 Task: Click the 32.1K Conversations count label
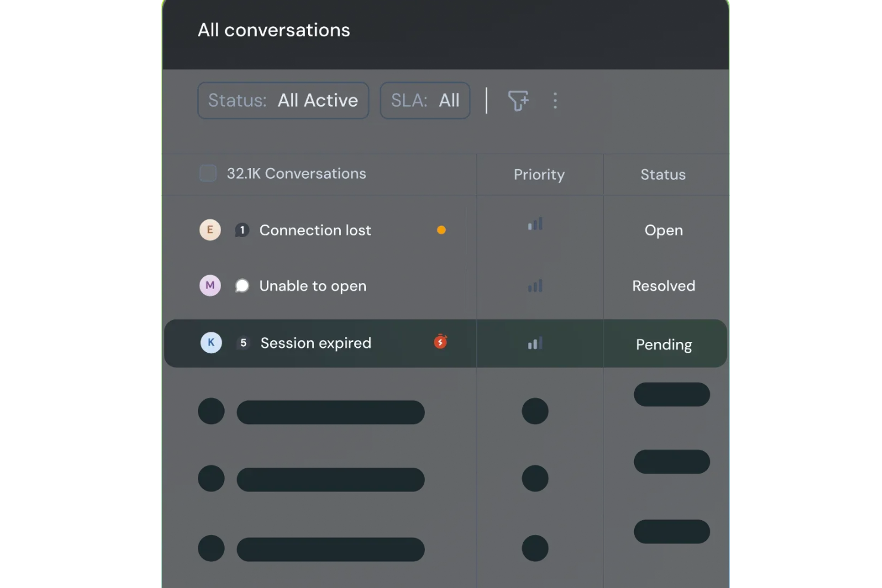point(296,173)
